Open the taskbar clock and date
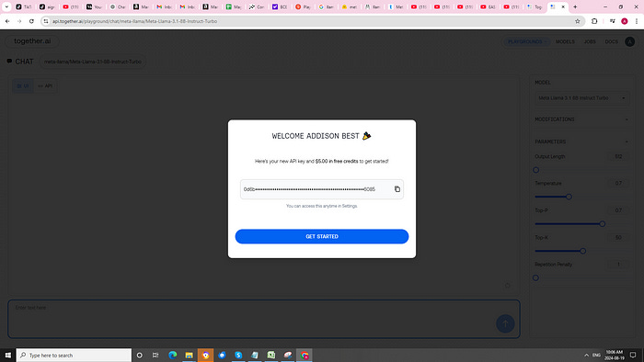 pos(615,355)
